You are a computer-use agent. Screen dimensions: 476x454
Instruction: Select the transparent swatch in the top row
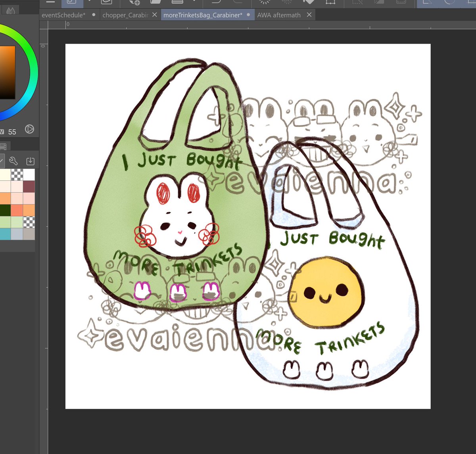pos(17,175)
